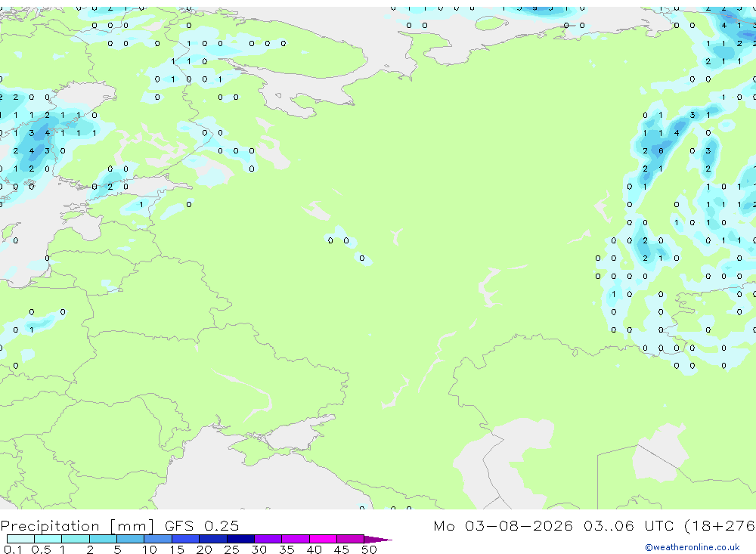Image resolution: width=756 pixels, height=554 pixels.
Task: Click the 'Precipitation [mm]' title text
Action: coord(77,525)
